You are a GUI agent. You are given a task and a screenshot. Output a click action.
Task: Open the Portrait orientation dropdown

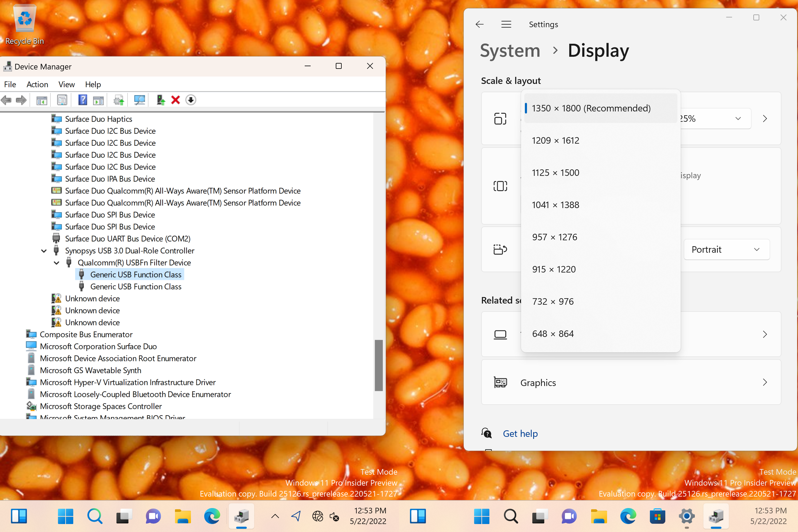pos(726,250)
